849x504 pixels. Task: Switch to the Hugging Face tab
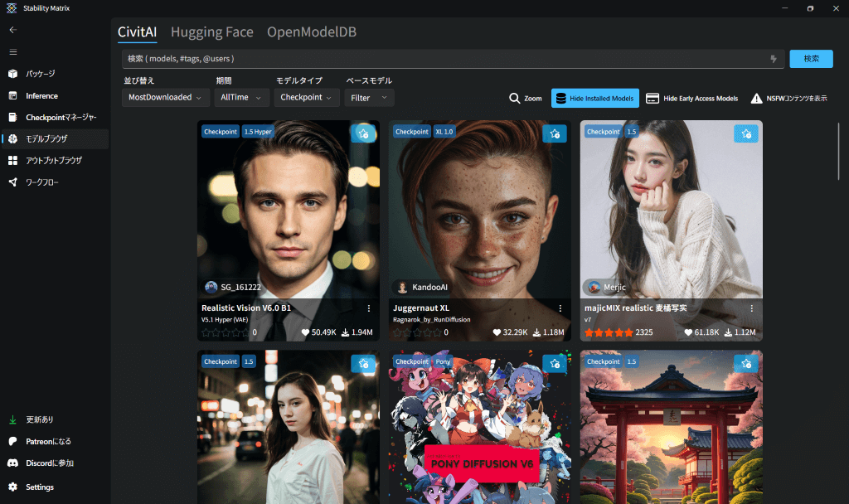click(x=211, y=32)
